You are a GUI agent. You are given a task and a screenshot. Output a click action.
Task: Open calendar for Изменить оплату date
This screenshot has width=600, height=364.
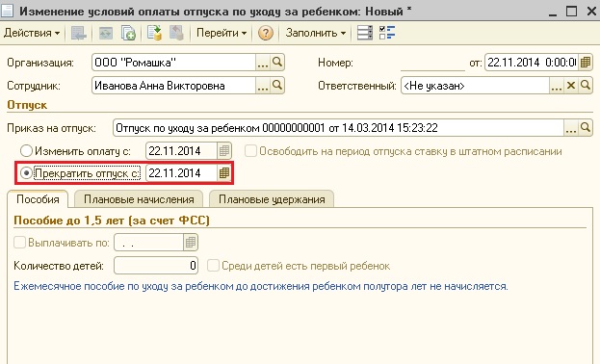pyautogui.click(x=224, y=151)
